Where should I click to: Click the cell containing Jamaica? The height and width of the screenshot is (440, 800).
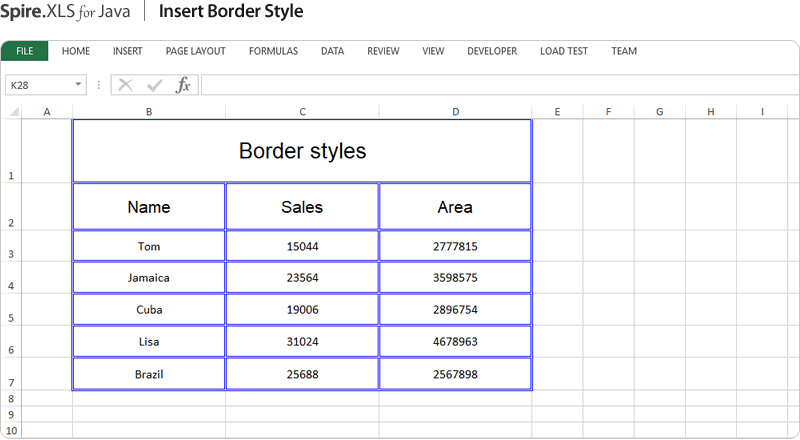point(149,278)
